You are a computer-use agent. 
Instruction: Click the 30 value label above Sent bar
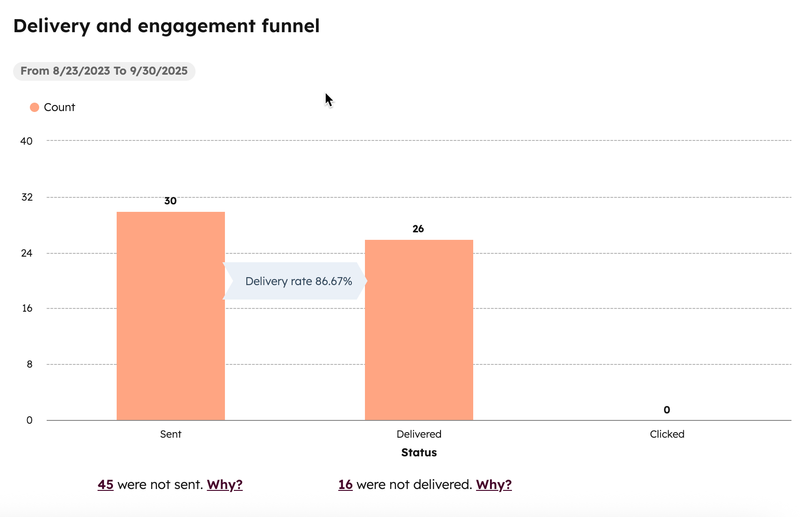(170, 201)
